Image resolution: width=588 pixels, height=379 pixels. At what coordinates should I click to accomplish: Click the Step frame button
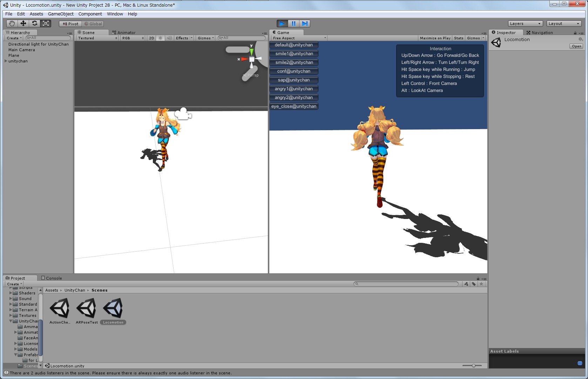[305, 24]
